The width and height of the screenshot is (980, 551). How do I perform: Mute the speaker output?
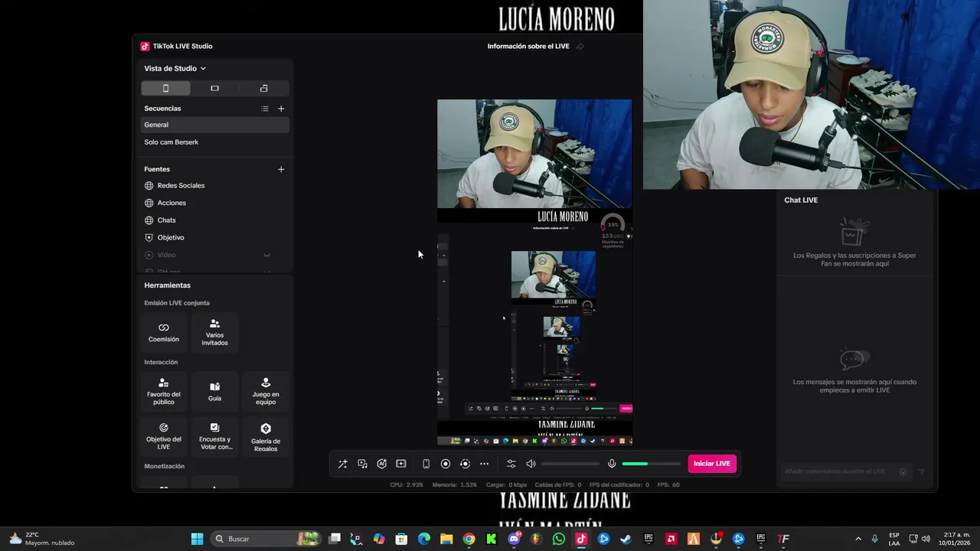coord(531,464)
